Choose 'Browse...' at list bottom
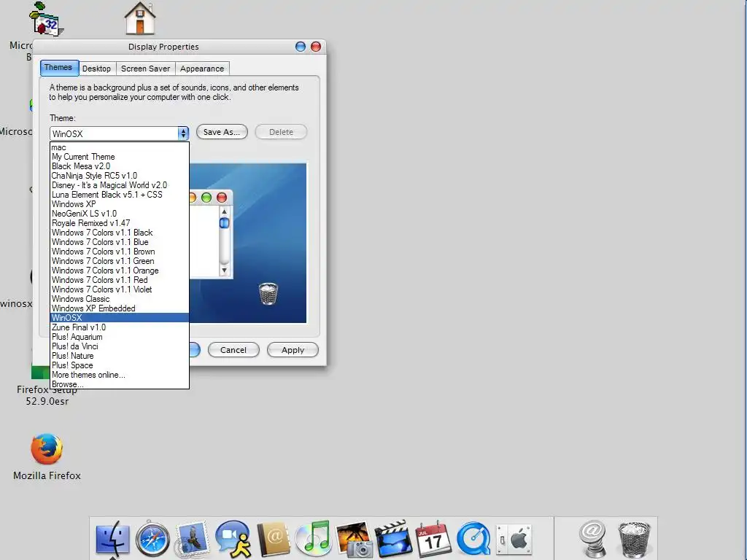This screenshot has width=747, height=560. (x=120, y=384)
